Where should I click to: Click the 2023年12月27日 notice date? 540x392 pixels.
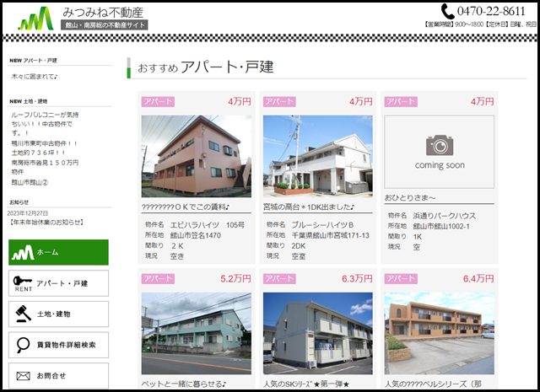pyautogui.click(x=28, y=213)
